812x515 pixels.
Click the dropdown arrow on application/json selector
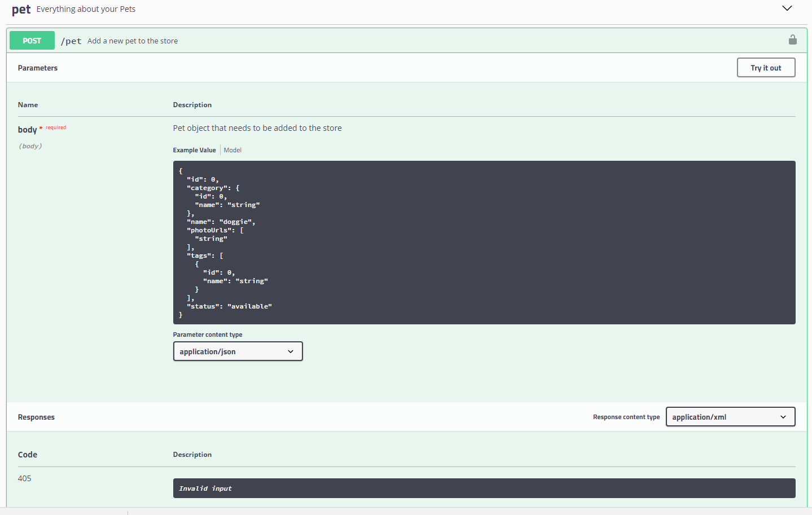pos(291,351)
